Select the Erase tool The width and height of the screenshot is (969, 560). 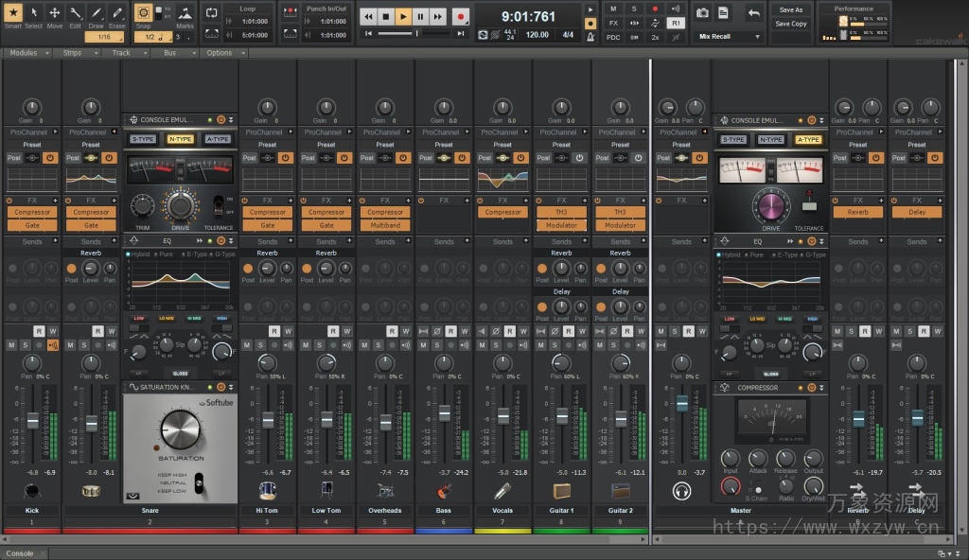coord(117,13)
